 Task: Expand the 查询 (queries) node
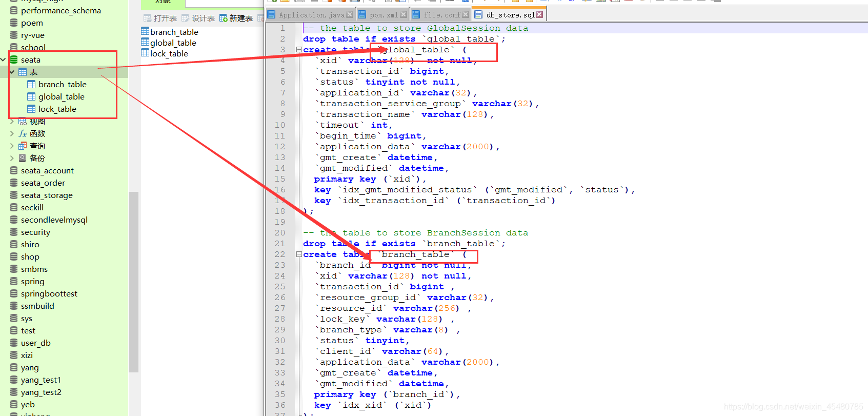coord(12,146)
